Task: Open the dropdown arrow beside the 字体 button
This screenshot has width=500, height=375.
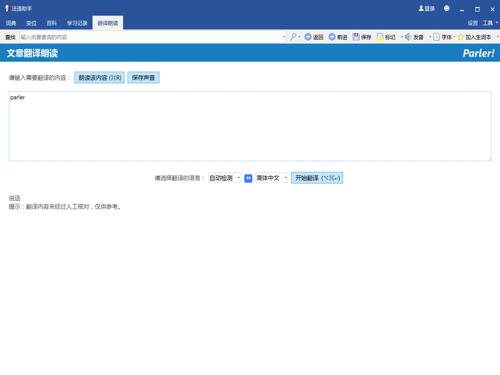Action: pos(454,37)
